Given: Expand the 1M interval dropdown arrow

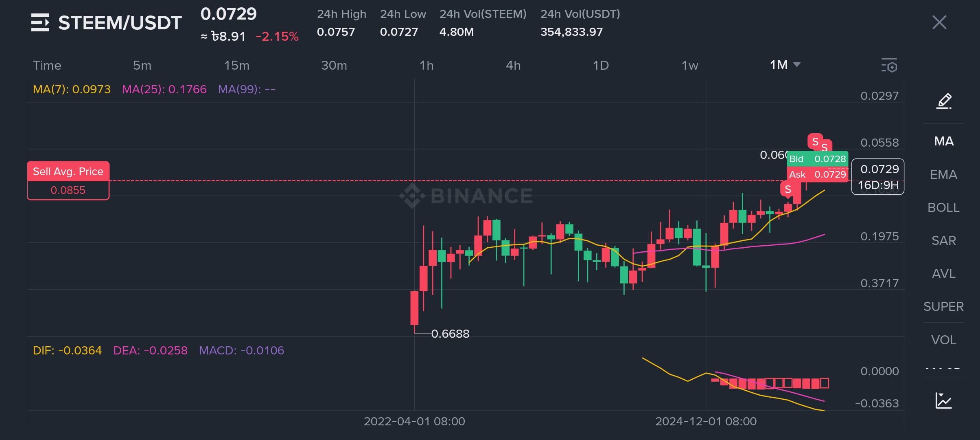Looking at the screenshot, I should coord(797,65).
